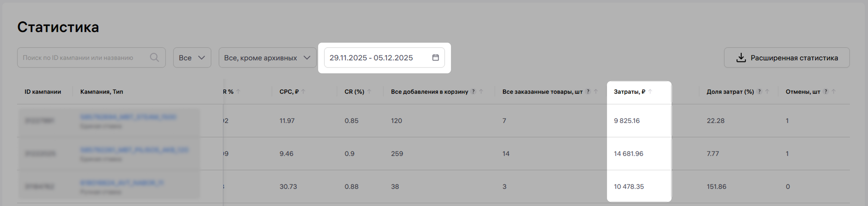Image resolution: width=868 pixels, height=206 pixels.
Task: Sort by Затраты, ₽ column arrow
Action: (650, 92)
